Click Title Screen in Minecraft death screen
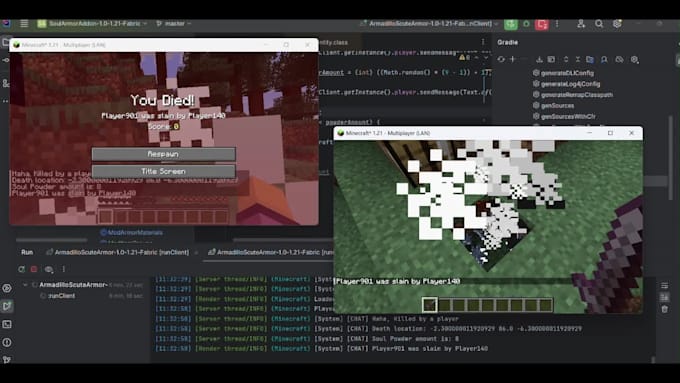Screen dimensions: 680x383 point(163,171)
